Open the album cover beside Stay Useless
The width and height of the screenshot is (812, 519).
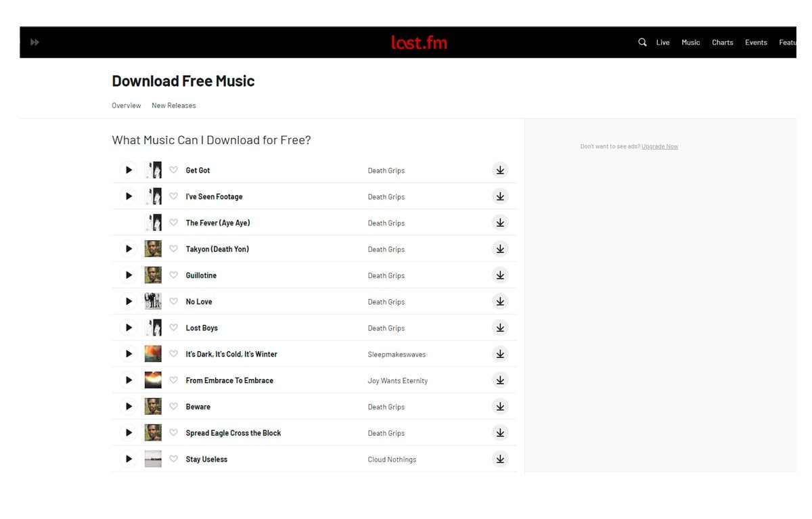tap(153, 459)
